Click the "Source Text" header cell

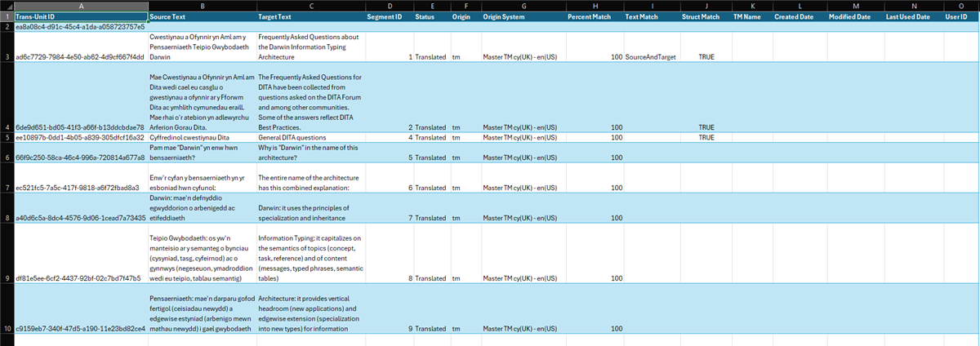(x=202, y=16)
